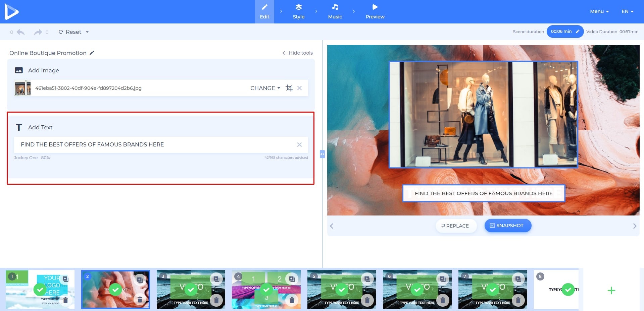Click the add-image icon on scene 5 thumbnail
644x311 pixels.
pyautogui.click(x=368, y=278)
